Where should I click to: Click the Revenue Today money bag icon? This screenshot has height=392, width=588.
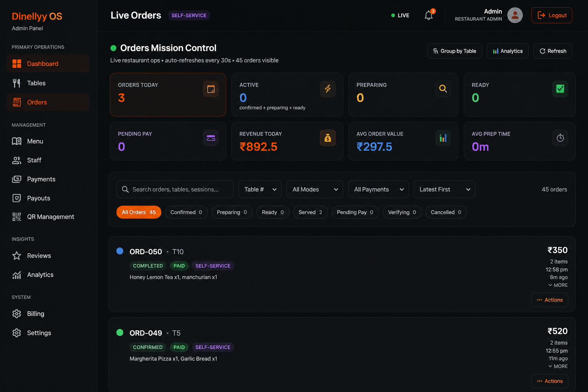[328, 138]
